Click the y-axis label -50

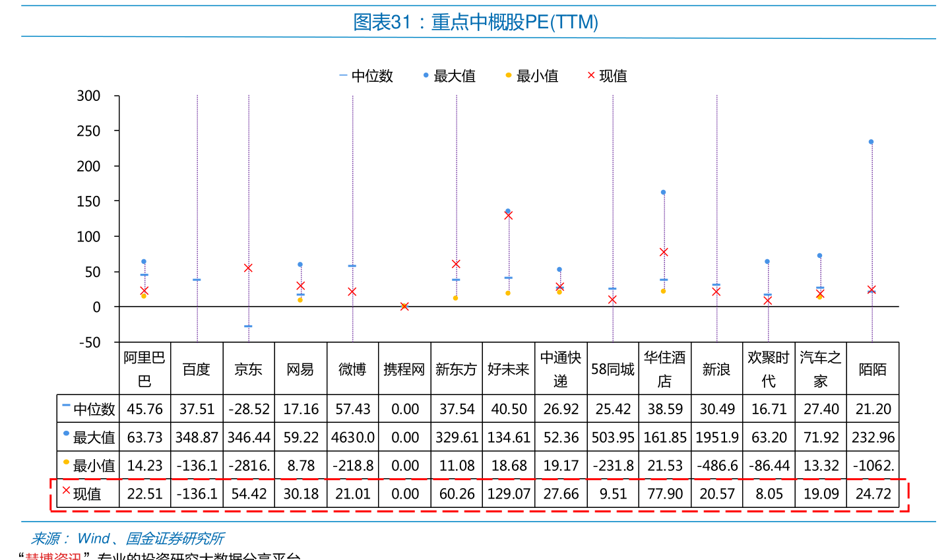90,342
